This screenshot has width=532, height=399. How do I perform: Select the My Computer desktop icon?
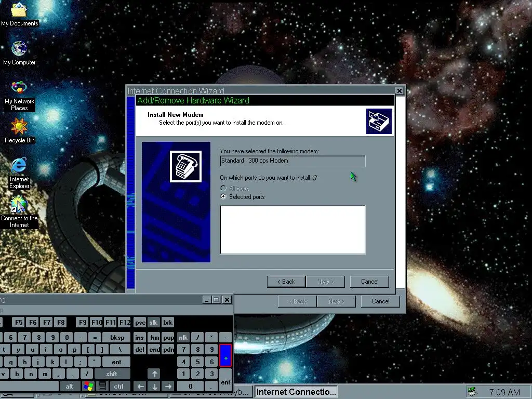point(19,54)
